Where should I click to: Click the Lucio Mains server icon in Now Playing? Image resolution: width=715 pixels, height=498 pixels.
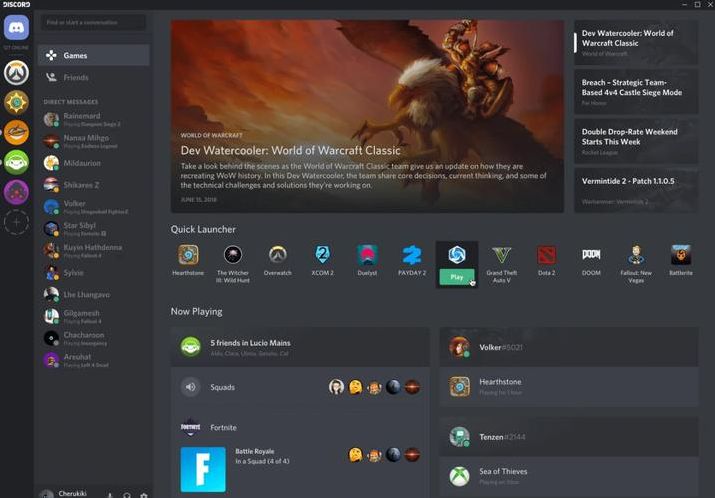tap(191, 347)
